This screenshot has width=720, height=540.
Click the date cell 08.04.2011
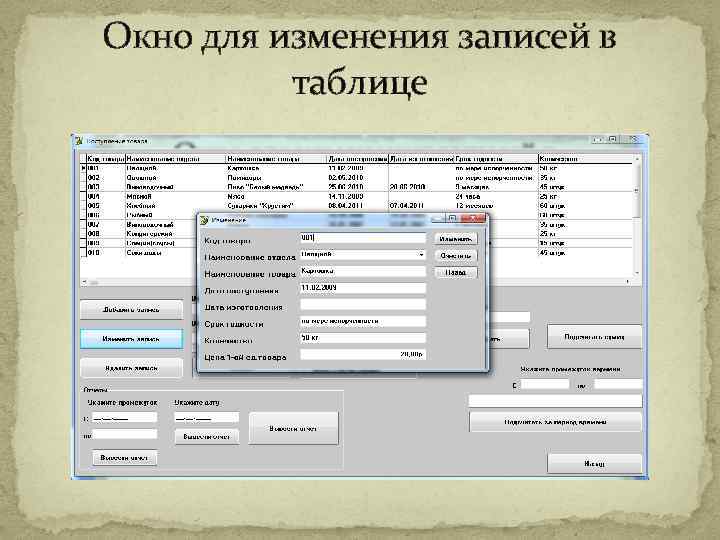pyautogui.click(x=358, y=206)
